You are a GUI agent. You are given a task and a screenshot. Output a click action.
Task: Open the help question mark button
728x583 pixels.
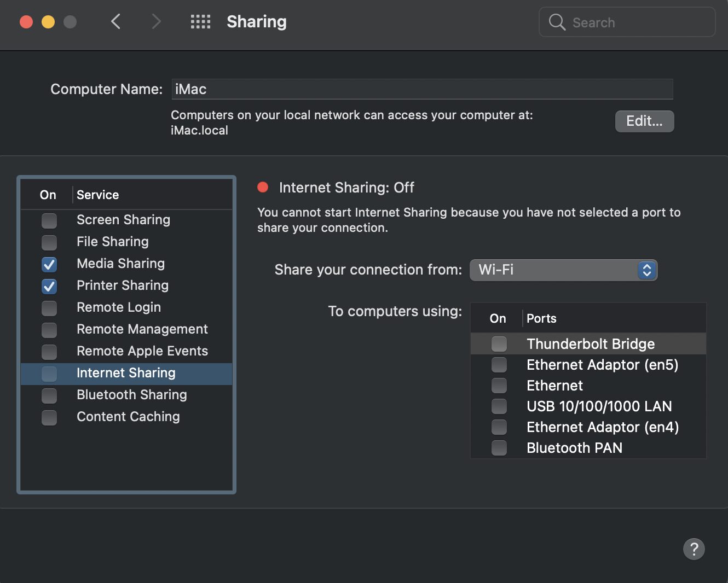tap(694, 549)
